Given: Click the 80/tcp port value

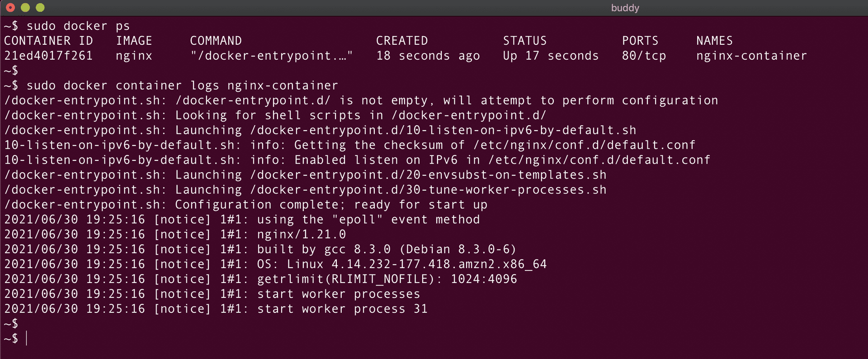Looking at the screenshot, I should (644, 56).
